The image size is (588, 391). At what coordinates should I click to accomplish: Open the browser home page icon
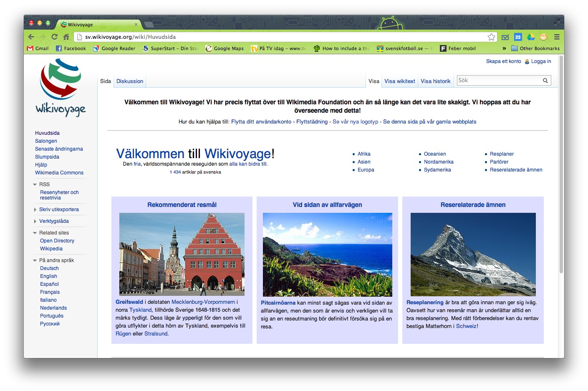pyautogui.click(x=66, y=37)
